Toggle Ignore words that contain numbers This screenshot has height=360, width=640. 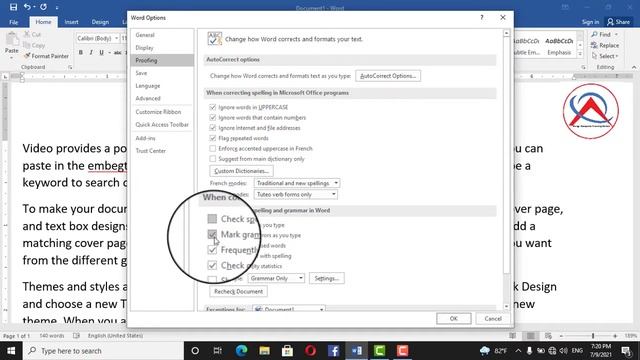(x=212, y=118)
